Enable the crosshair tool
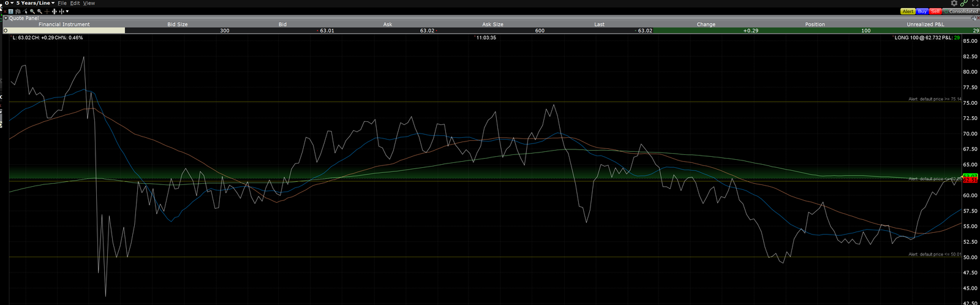 click(x=47, y=11)
